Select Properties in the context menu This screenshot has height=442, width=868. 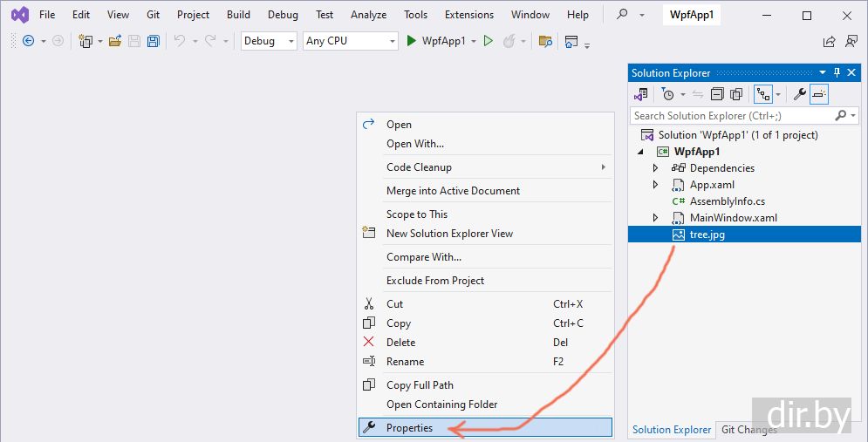tap(409, 428)
